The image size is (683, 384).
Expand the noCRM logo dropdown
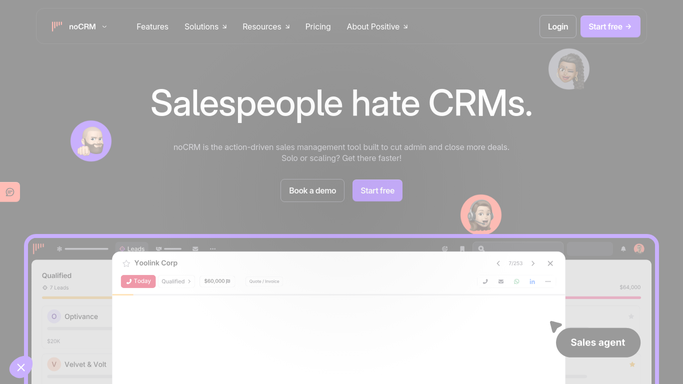105,27
